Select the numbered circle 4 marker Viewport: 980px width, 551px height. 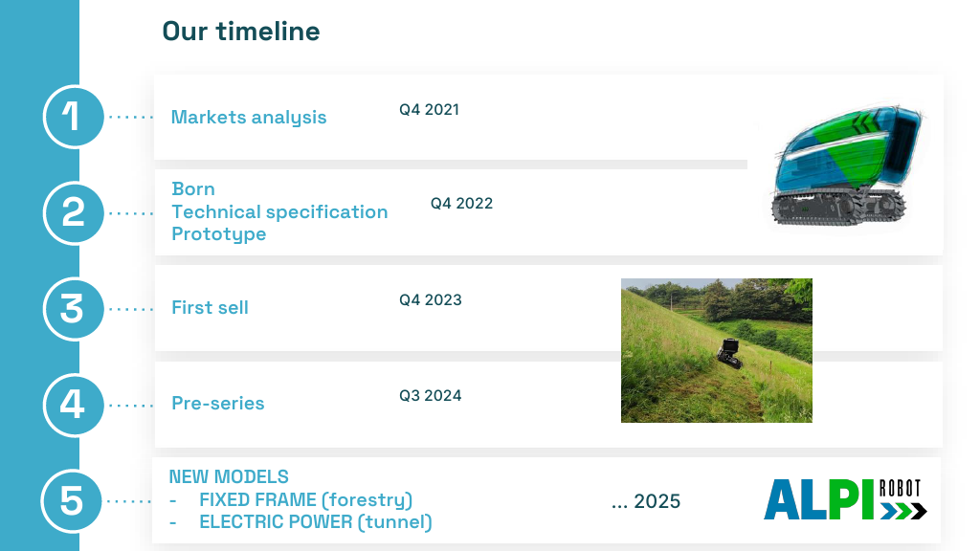pyautogui.click(x=74, y=405)
